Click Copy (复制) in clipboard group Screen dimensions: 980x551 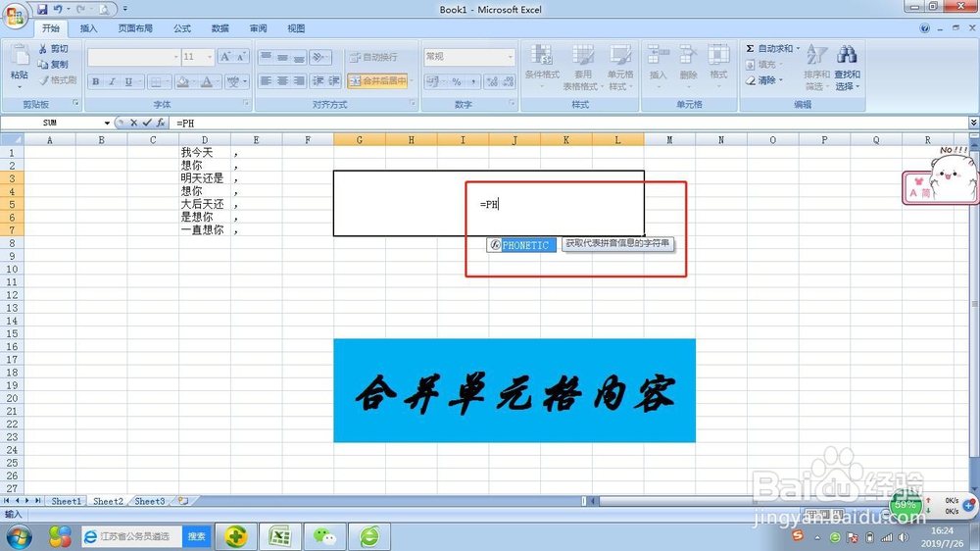(53, 65)
